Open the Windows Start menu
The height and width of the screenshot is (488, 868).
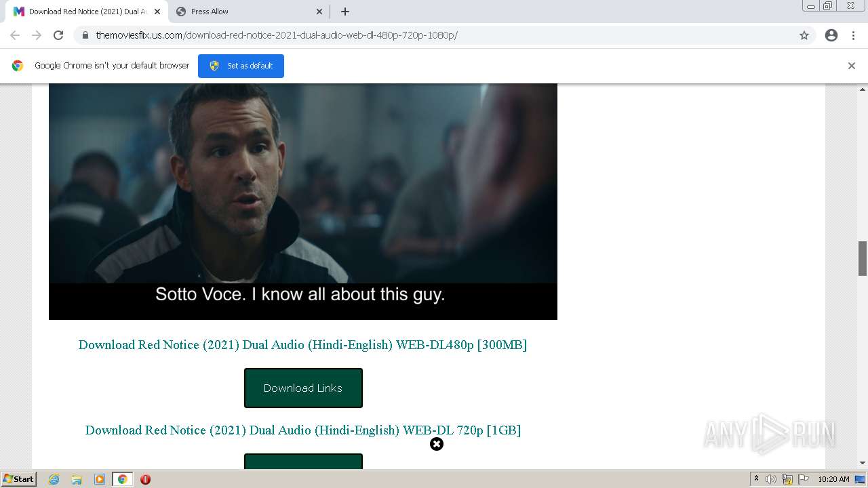tap(18, 479)
